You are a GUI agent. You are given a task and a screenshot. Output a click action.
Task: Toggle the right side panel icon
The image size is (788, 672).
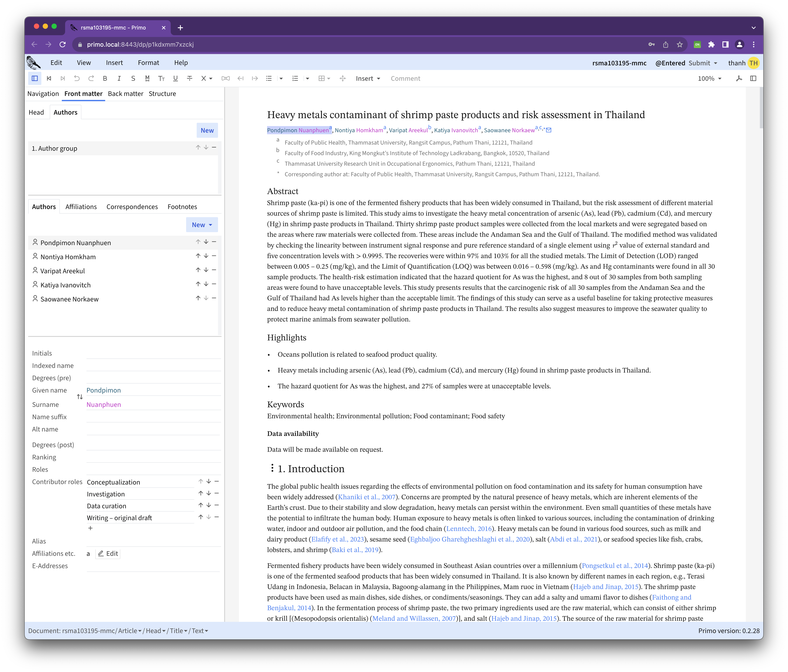[x=753, y=78]
